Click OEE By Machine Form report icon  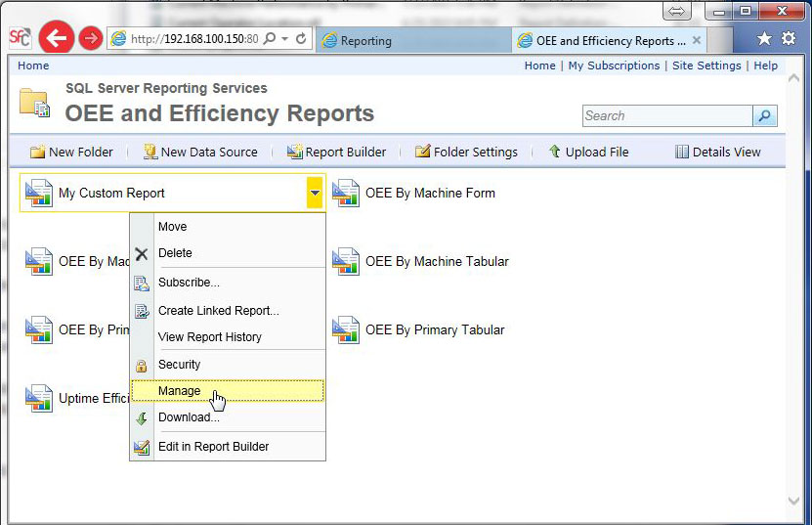pyautogui.click(x=345, y=193)
